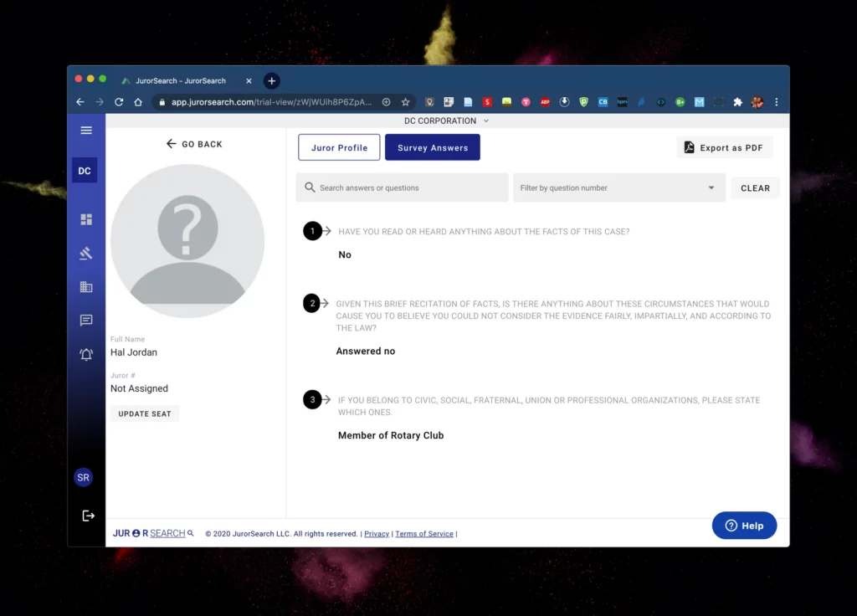Image resolution: width=857 pixels, height=616 pixels.
Task: Click the CB extension icon
Action: click(x=603, y=102)
